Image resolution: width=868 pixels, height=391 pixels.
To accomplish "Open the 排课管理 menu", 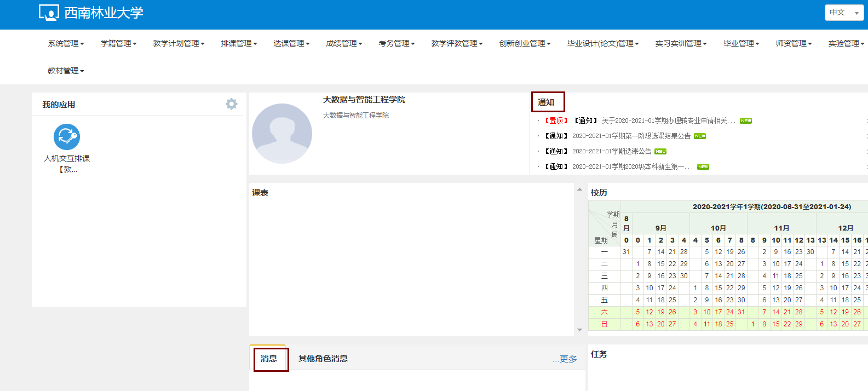I will tap(239, 43).
